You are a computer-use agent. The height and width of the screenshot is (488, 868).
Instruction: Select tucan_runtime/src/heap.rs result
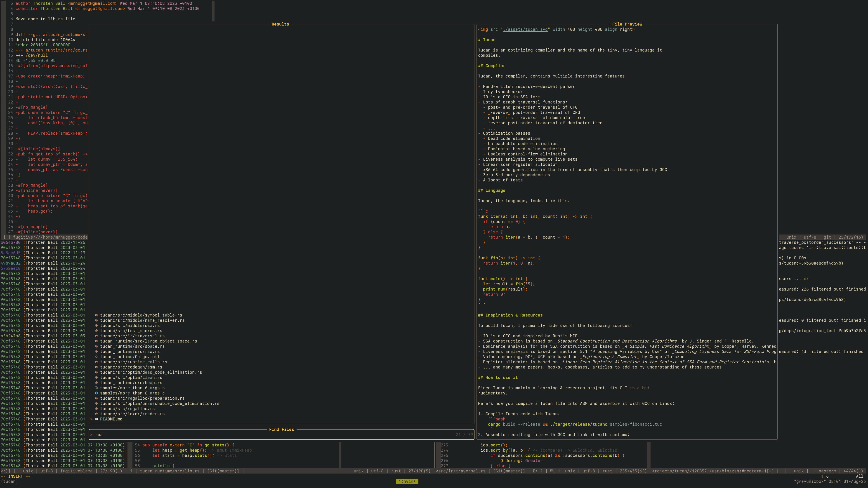(131, 382)
